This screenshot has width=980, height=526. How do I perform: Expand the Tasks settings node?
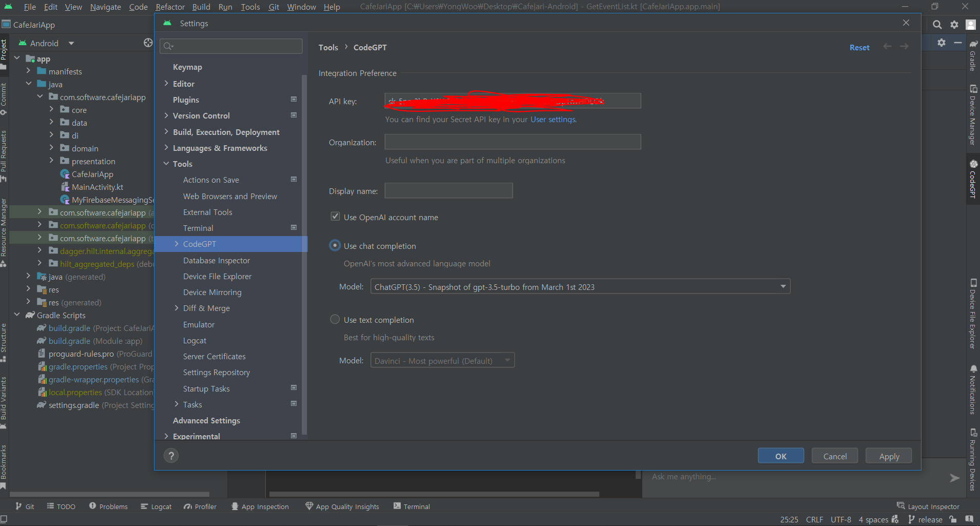point(177,404)
